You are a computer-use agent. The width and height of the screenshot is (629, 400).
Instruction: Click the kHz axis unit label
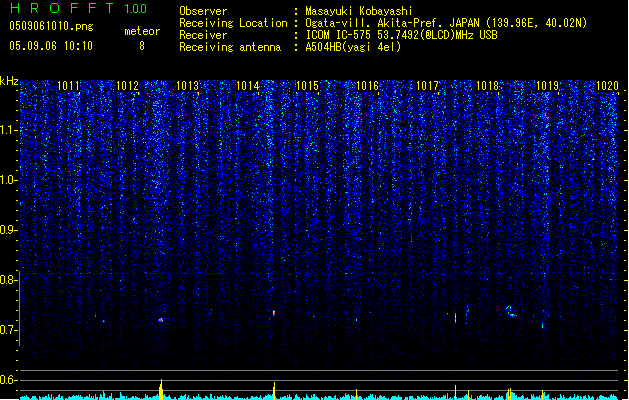(9, 81)
